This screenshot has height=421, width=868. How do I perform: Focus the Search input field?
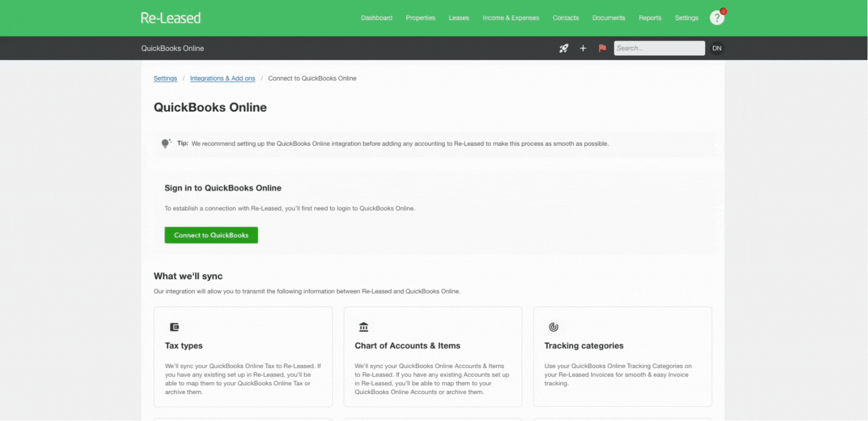click(x=659, y=48)
